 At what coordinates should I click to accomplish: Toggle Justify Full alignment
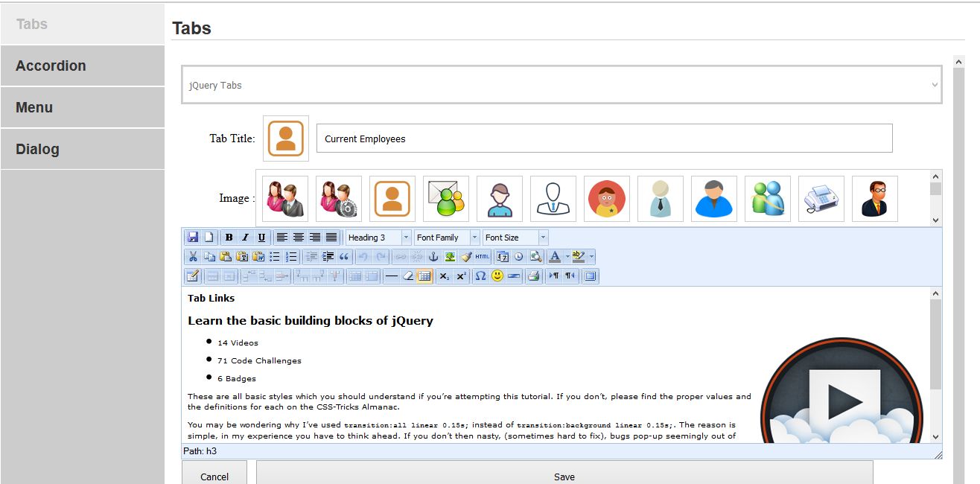331,238
